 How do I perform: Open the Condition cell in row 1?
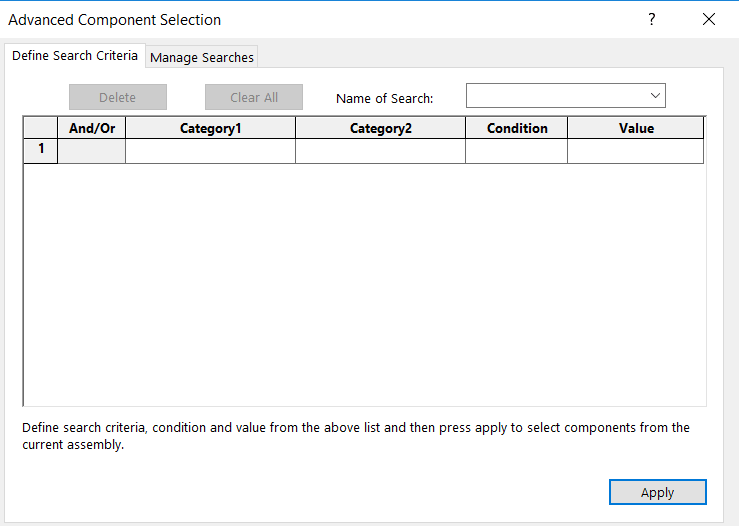tap(517, 151)
